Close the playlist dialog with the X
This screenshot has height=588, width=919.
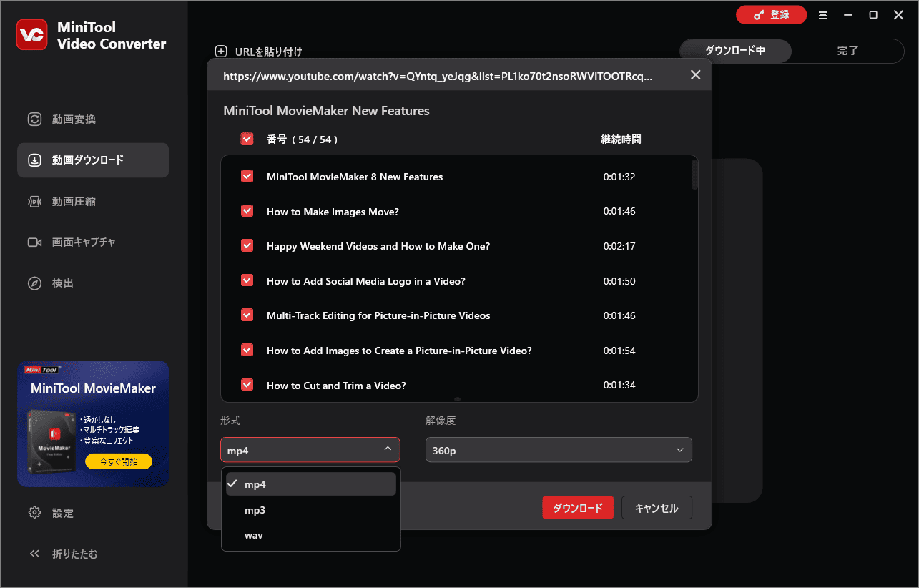pos(695,75)
